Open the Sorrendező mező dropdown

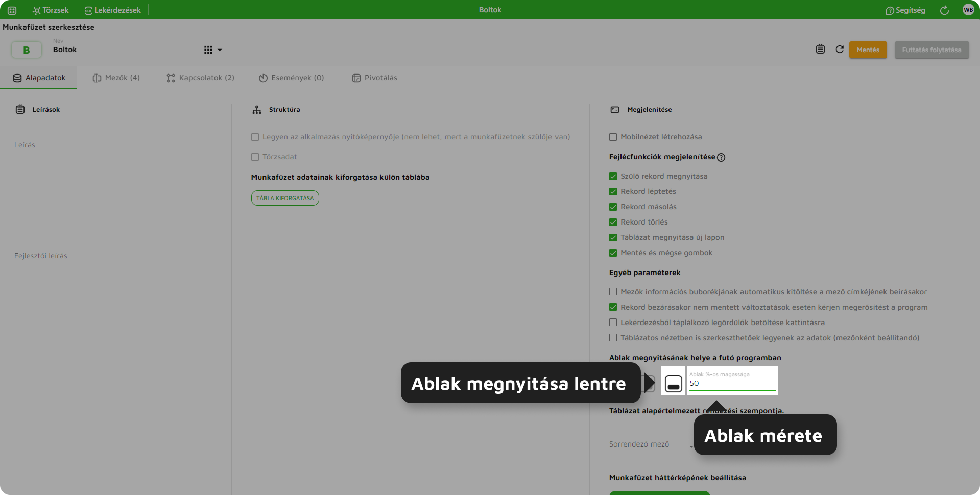[x=652, y=444]
